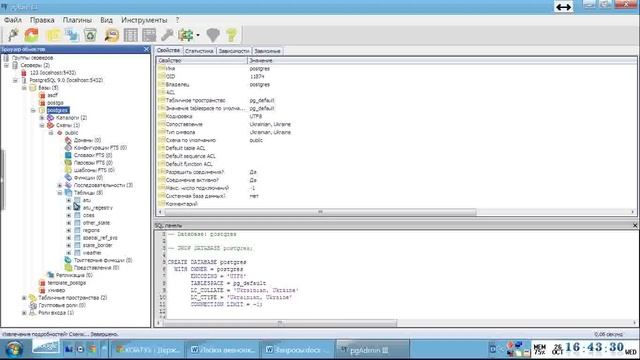Screen dimensions: 640x360
Task: Expand the regions table node
Action: (x=69, y=230)
